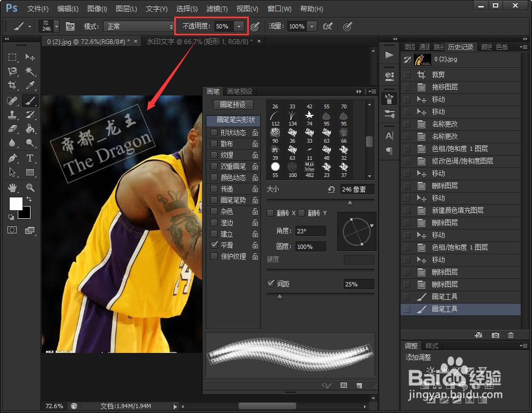Select the Crop tool
This screenshot has height=413, width=532.
(x=12, y=85)
